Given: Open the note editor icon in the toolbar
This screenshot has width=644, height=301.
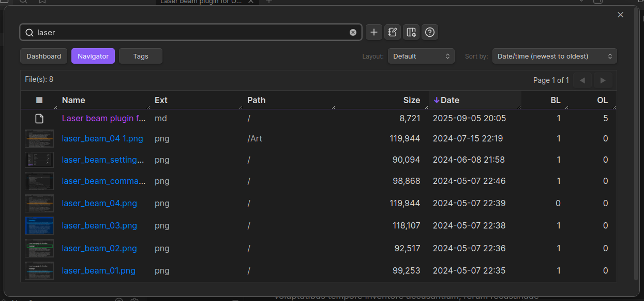Looking at the screenshot, I should (392, 32).
